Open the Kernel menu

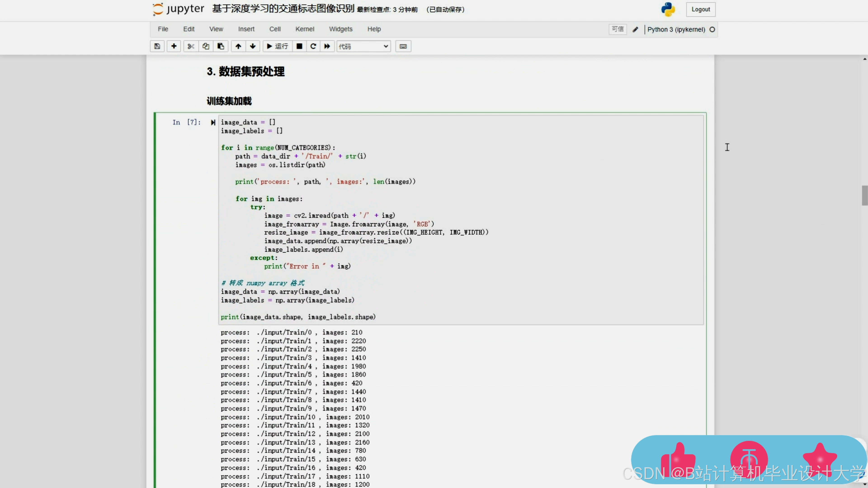pos(305,29)
